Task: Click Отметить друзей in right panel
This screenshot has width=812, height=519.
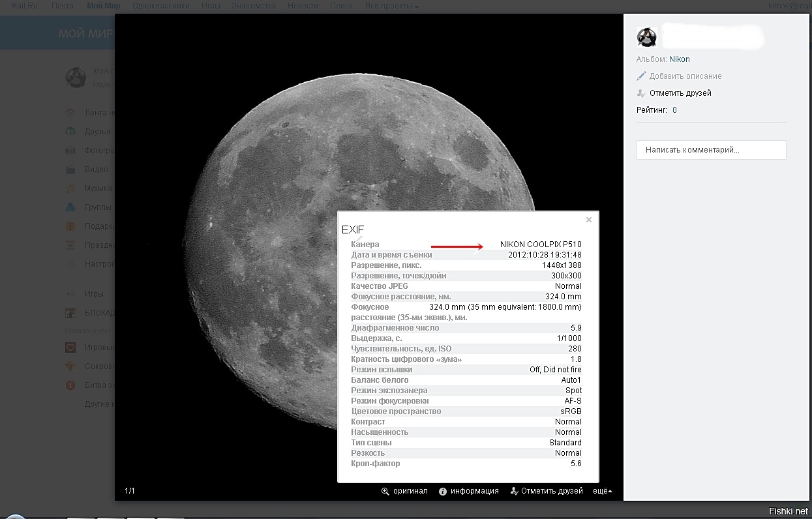Action: tap(680, 93)
